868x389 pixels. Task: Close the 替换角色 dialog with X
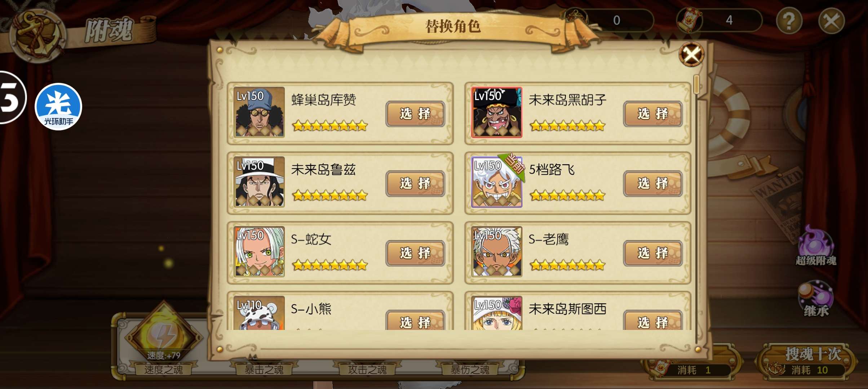point(691,54)
